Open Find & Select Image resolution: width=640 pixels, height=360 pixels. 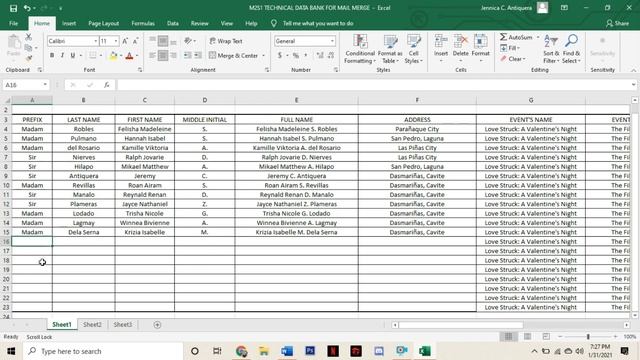click(x=571, y=49)
